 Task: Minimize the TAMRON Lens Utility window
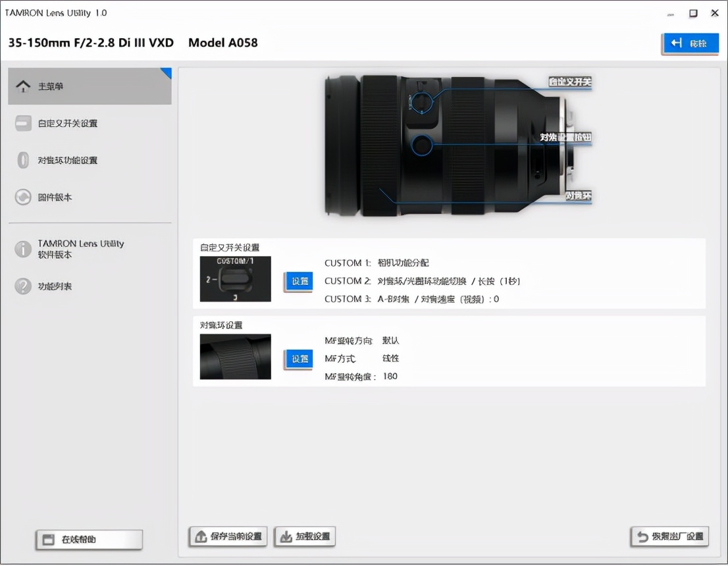(x=671, y=14)
